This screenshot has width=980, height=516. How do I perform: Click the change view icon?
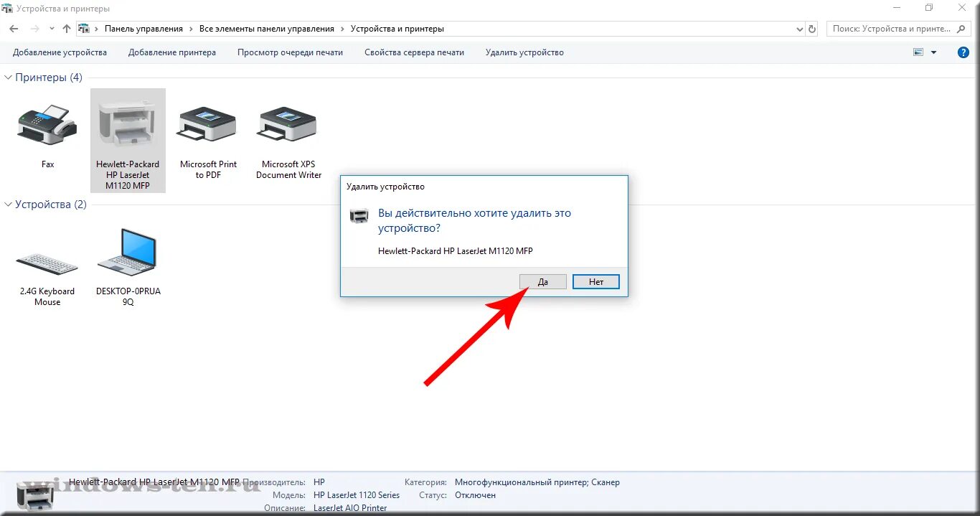pos(918,52)
